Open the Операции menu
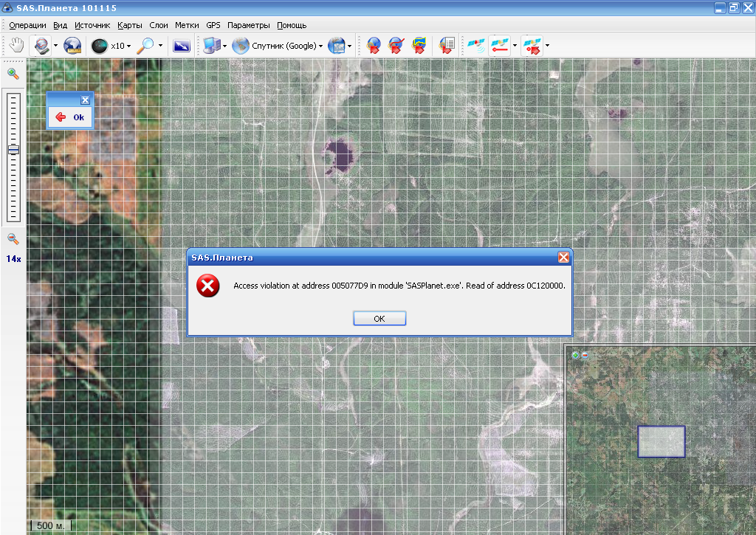This screenshot has width=756, height=535. coord(27,25)
